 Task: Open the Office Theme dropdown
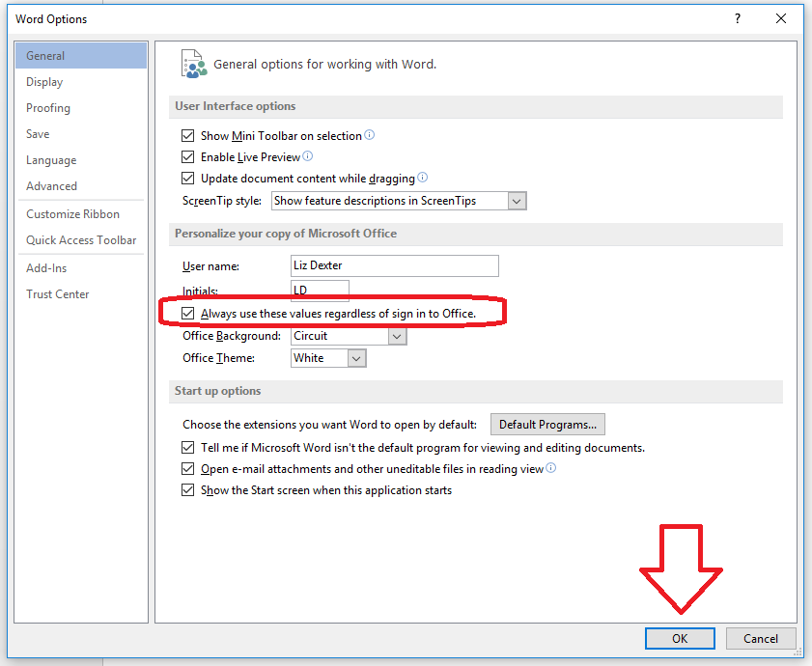tap(357, 358)
